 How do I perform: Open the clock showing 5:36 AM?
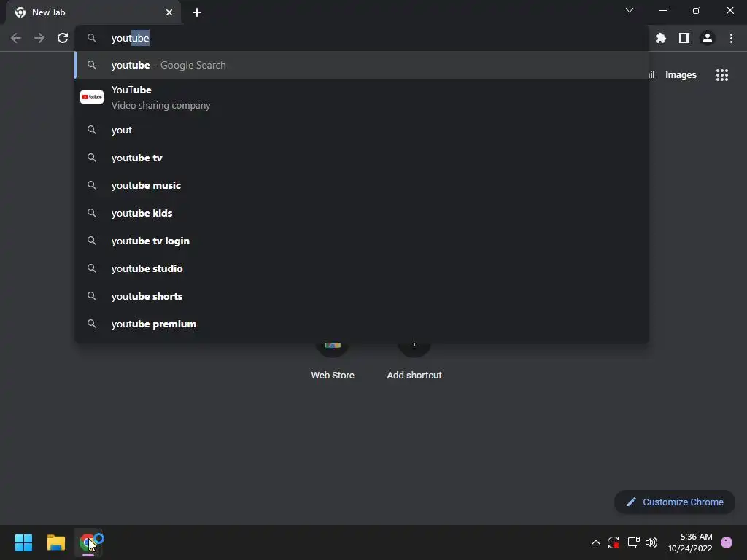[690, 542]
